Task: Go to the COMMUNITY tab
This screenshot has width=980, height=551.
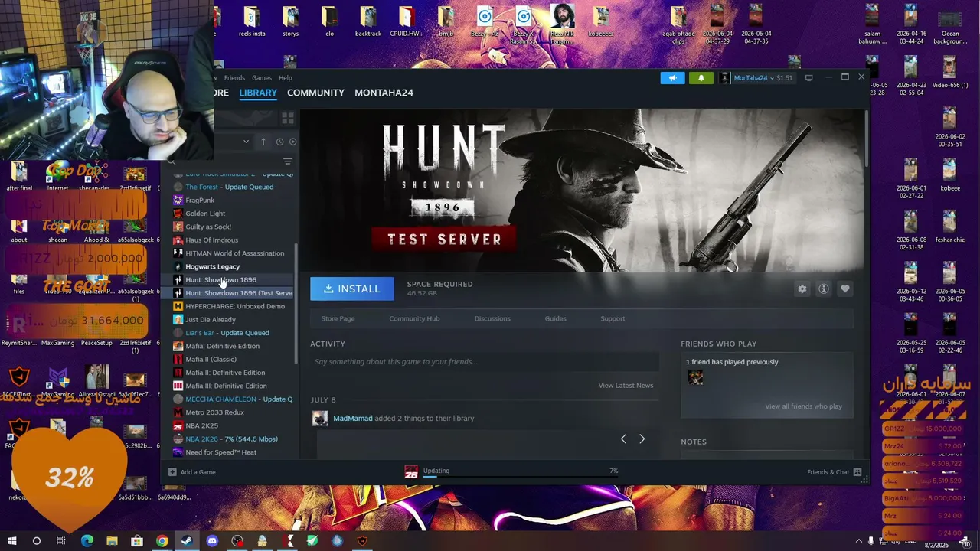Action: 315,93
